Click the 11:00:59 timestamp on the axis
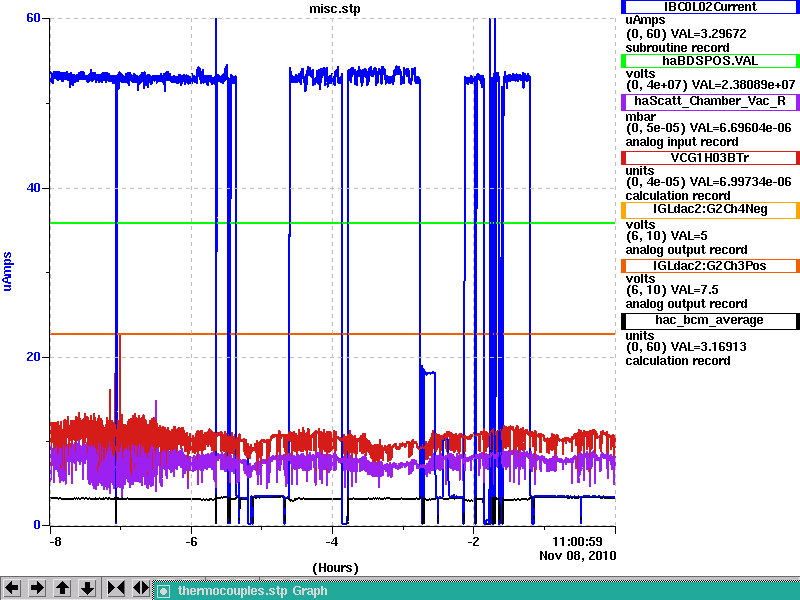This screenshot has height=600, width=800. 577,541
